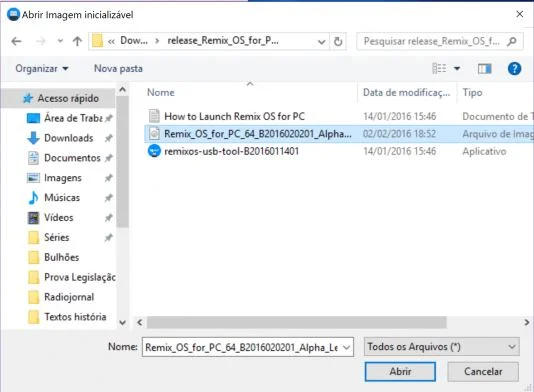The height and width of the screenshot is (392, 534).
Task: Sort by the Tipo column header
Action: [x=472, y=93]
